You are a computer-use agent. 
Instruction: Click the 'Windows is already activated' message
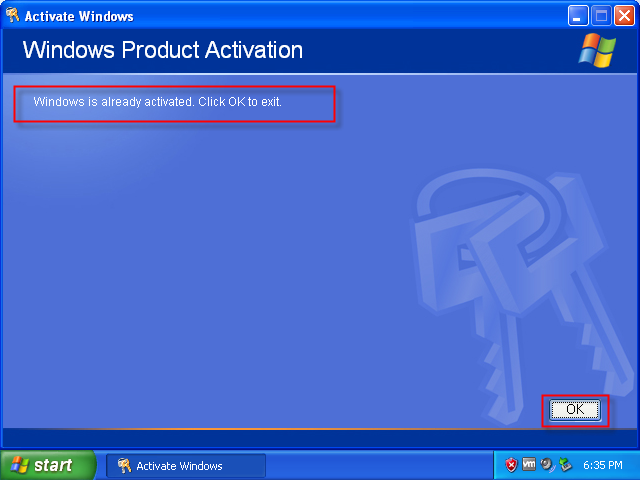158,102
